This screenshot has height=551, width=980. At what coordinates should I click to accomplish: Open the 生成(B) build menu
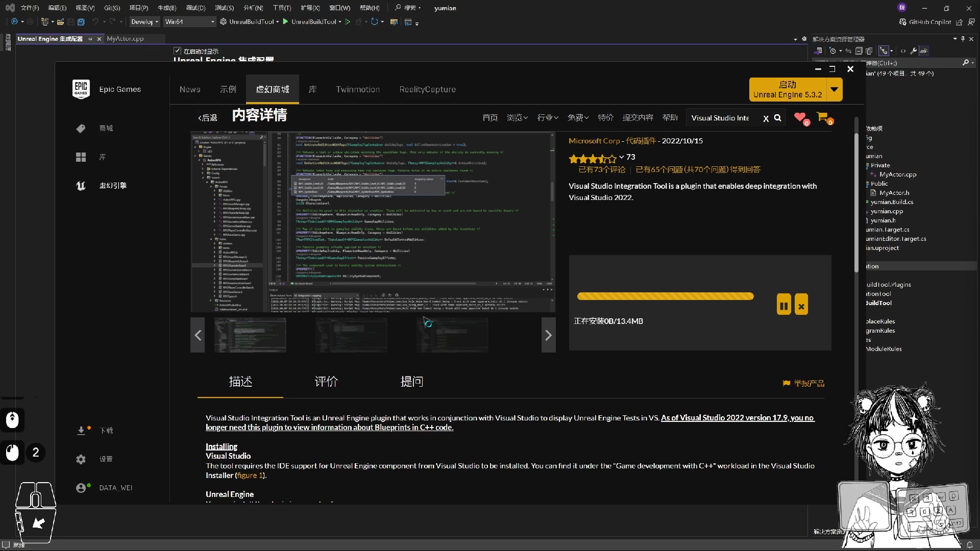(167, 8)
